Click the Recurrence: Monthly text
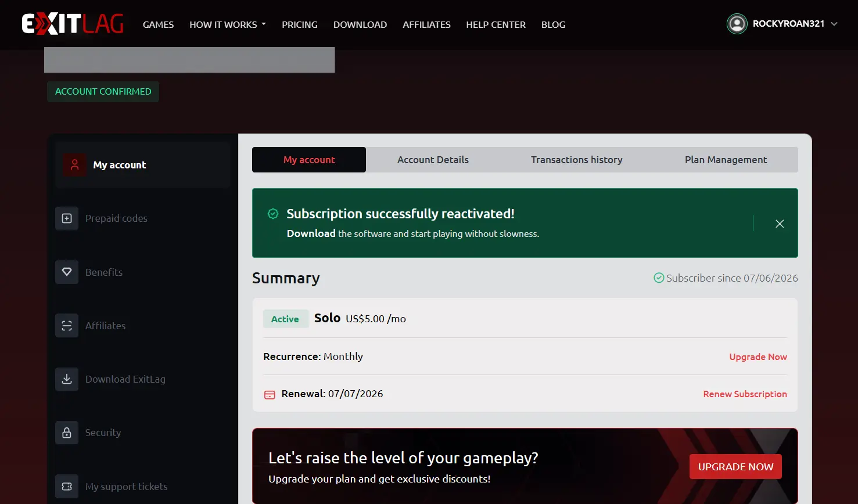Screen dimensions: 858x504 [313, 357]
